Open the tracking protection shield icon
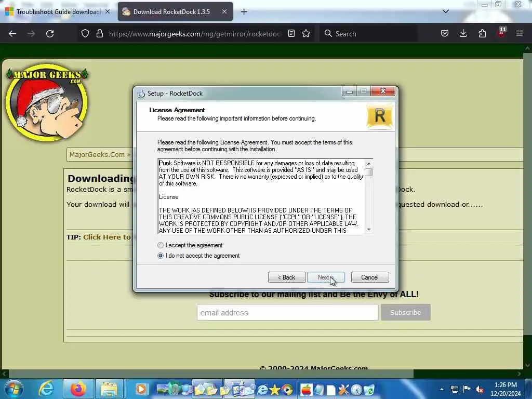 (x=85, y=33)
